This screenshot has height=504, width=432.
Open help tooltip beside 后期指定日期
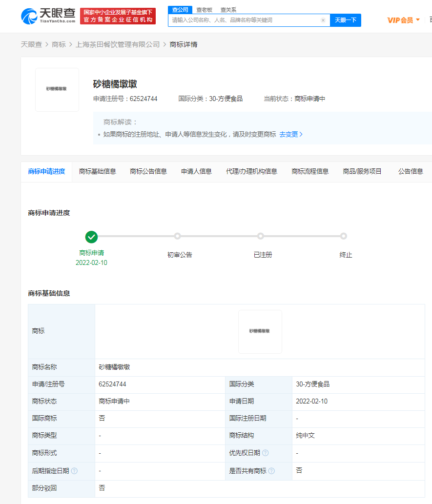pos(73,471)
